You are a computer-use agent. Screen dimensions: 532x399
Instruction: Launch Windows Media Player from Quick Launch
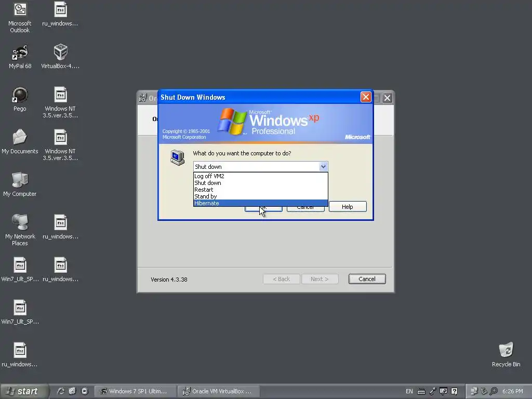85,391
